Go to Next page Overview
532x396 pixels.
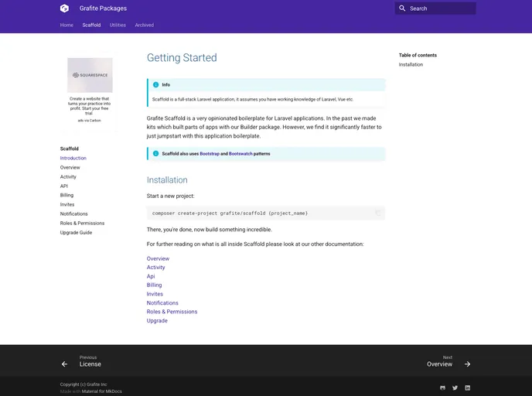(440, 362)
